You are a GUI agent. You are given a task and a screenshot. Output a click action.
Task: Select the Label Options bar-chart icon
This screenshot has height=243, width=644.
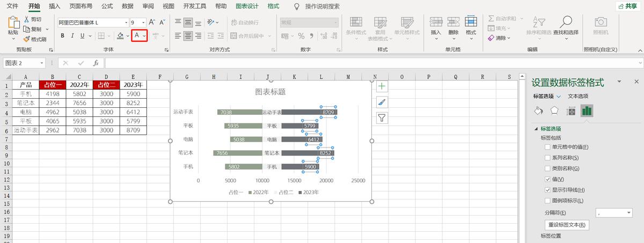click(x=587, y=111)
